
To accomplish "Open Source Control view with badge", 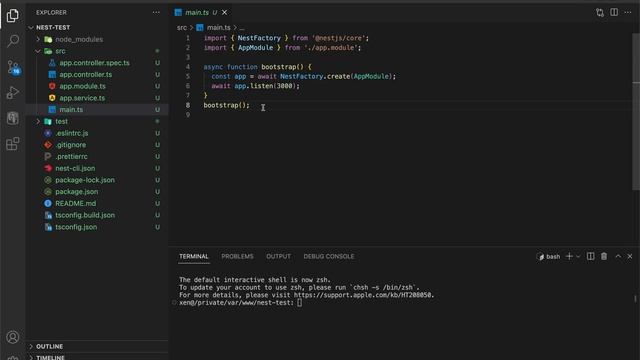I will [13, 67].
